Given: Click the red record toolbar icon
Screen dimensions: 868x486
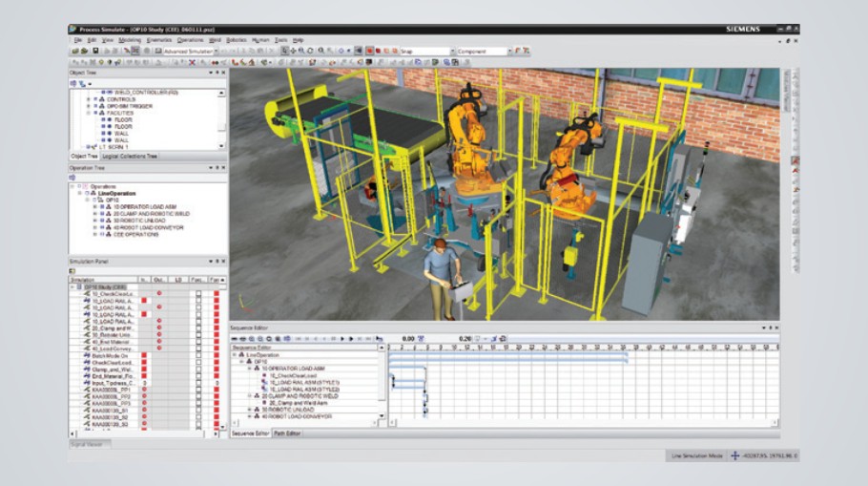Looking at the screenshot, I should click(x=369, y=51).
